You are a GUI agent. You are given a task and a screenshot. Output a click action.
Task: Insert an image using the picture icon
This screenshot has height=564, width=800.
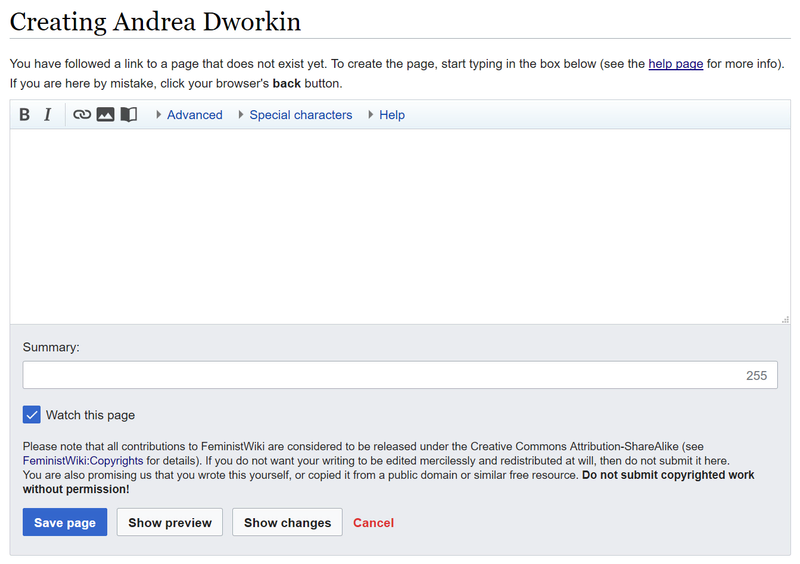coord(105,115)
